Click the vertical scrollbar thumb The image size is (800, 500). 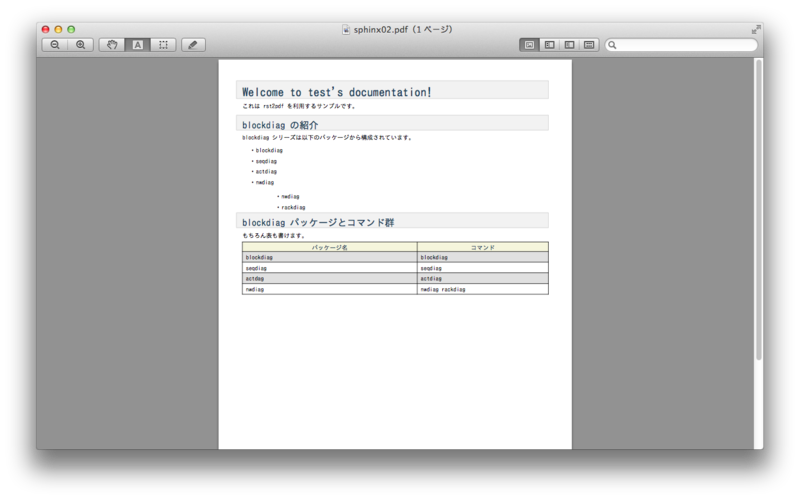pos(759,210)
